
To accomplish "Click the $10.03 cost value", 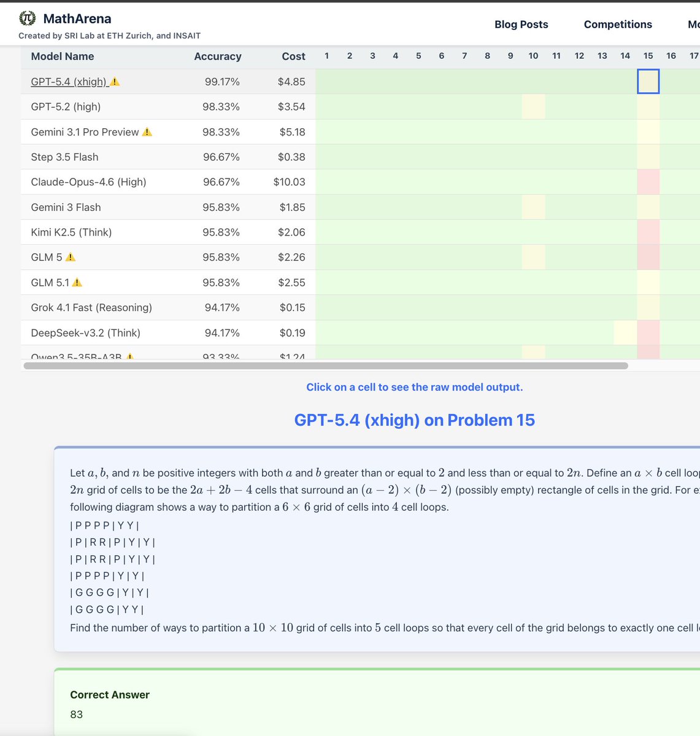I will [x=290, y=182].
